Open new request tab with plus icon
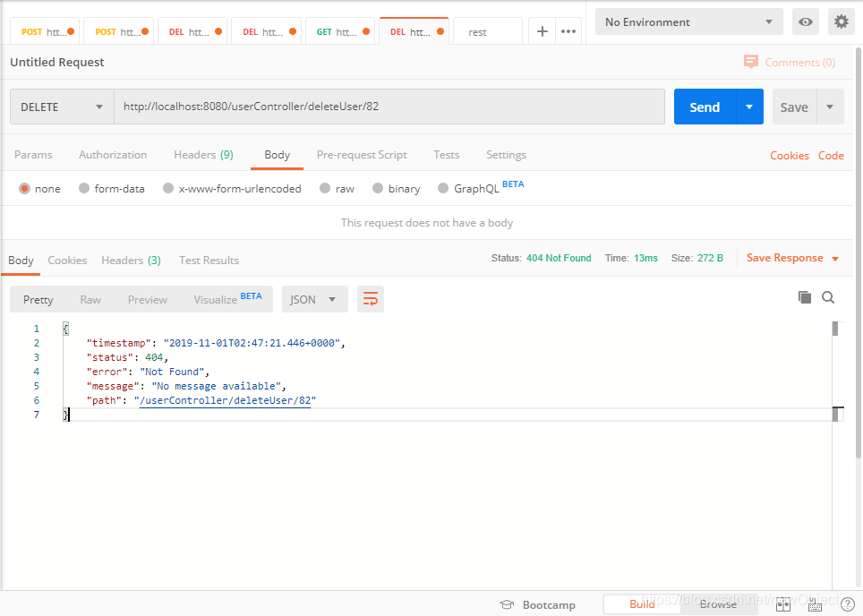Screen dimensions: 863x616 point(543,31)
